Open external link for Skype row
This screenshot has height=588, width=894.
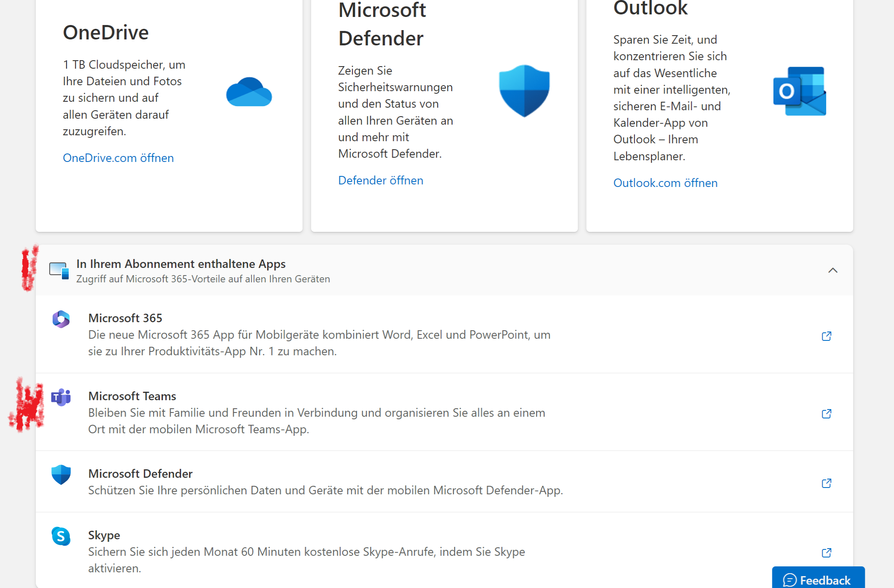pos(826,553)
